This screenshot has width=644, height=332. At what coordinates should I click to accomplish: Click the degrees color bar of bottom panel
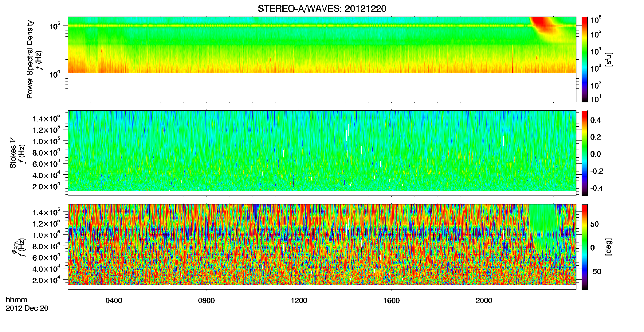[x=585, y=247]
